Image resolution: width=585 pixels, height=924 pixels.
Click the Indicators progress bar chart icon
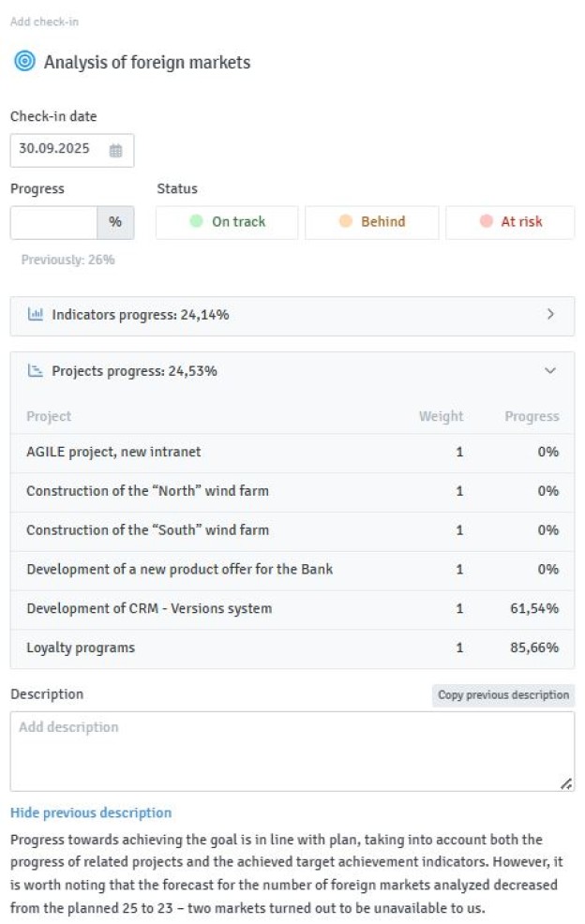[x=36, y=315]
